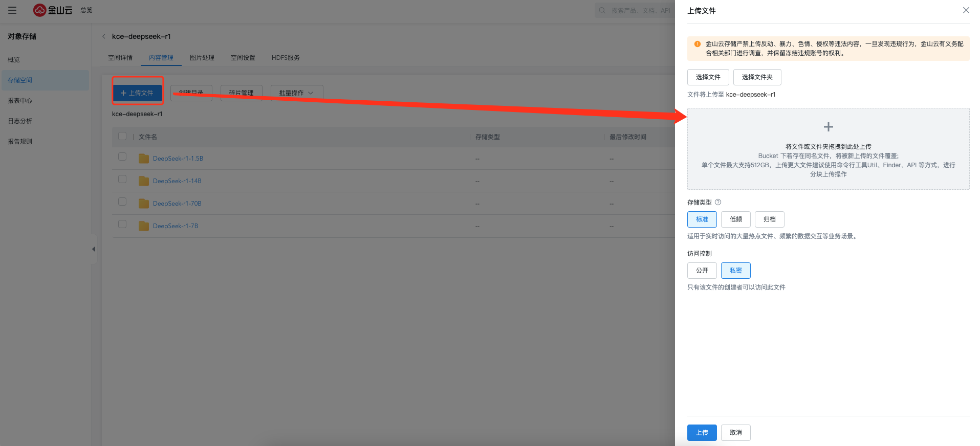This screenshot has height=446, width=980.
Task: Switch to the HDFS服务 tab
Action: (286, 58)
